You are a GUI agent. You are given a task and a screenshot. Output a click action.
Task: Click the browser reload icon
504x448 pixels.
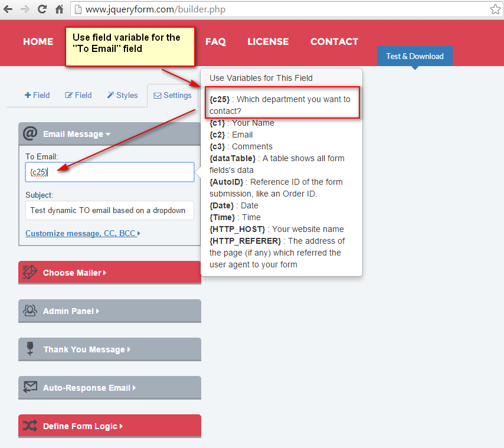42,9
